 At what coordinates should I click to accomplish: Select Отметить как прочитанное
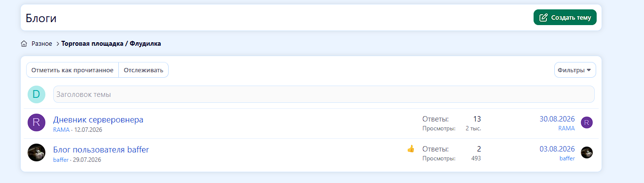pos(72,70)
